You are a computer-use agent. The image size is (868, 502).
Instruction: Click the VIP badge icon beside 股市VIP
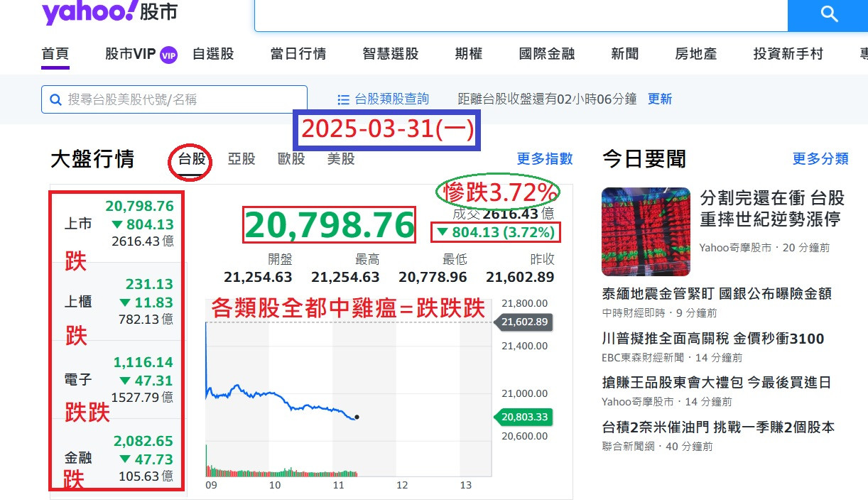(167, 53)
